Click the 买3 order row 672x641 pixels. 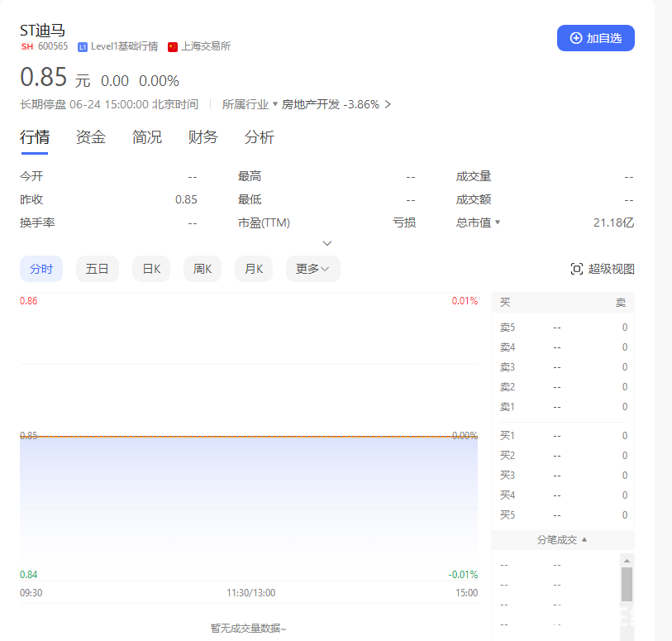pos(563,475)
